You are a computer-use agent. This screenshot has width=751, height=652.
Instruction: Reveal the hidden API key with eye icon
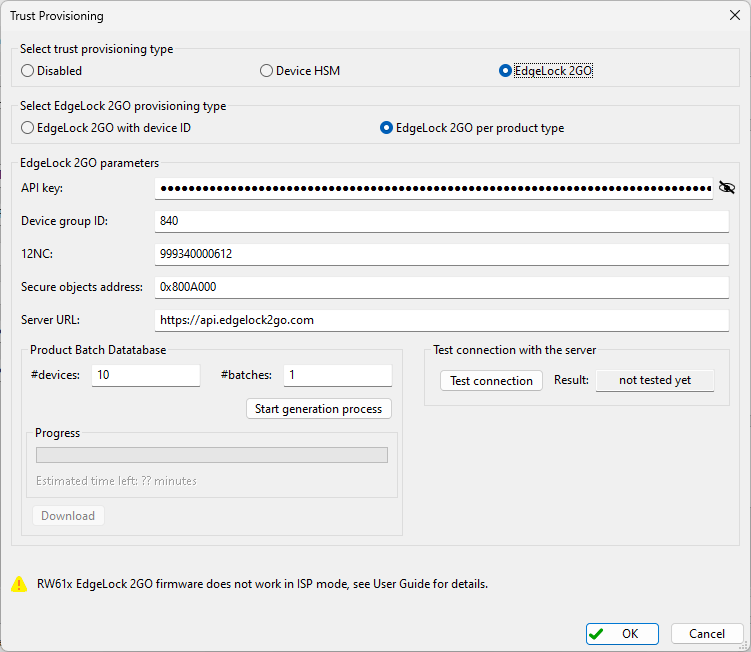[x=727, y=187]
